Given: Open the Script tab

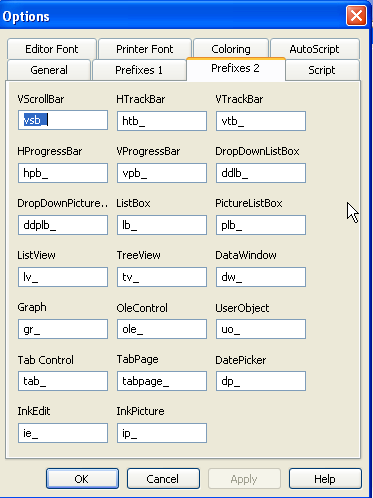Looking at the screenshot, I should (x=322, y=70).
